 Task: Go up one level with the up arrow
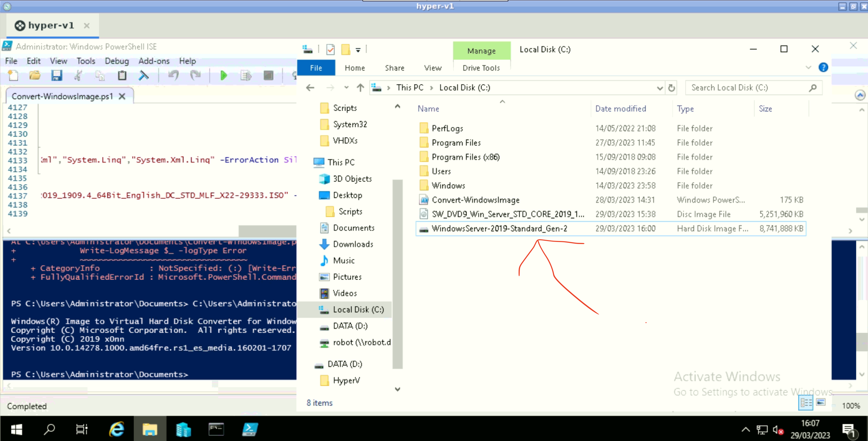pyautogui.click(x=360, y=88)
